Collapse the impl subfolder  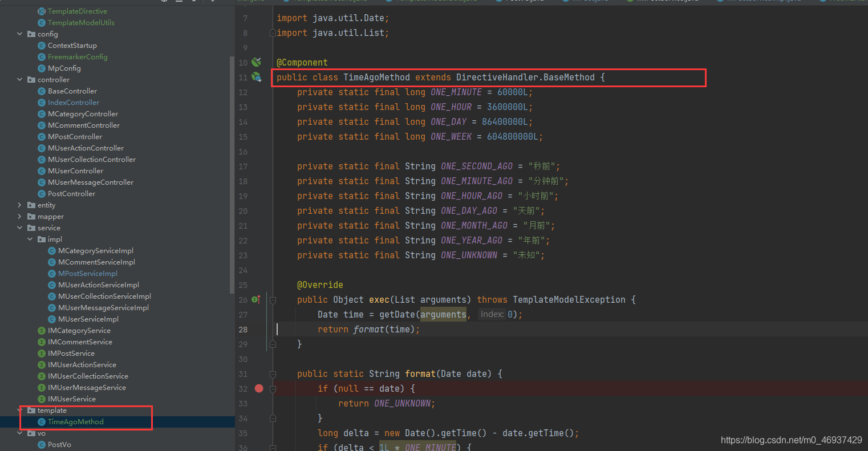point(30,239)
